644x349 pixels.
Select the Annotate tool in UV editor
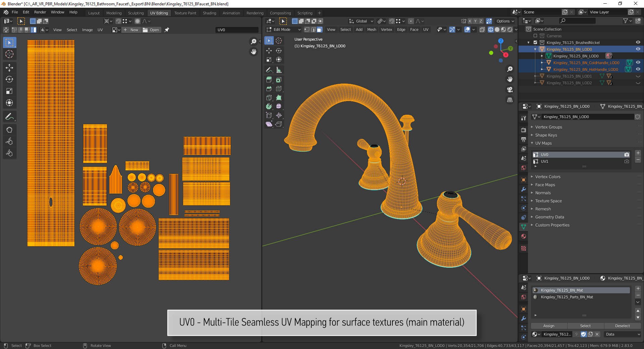(x=9, y=117)
